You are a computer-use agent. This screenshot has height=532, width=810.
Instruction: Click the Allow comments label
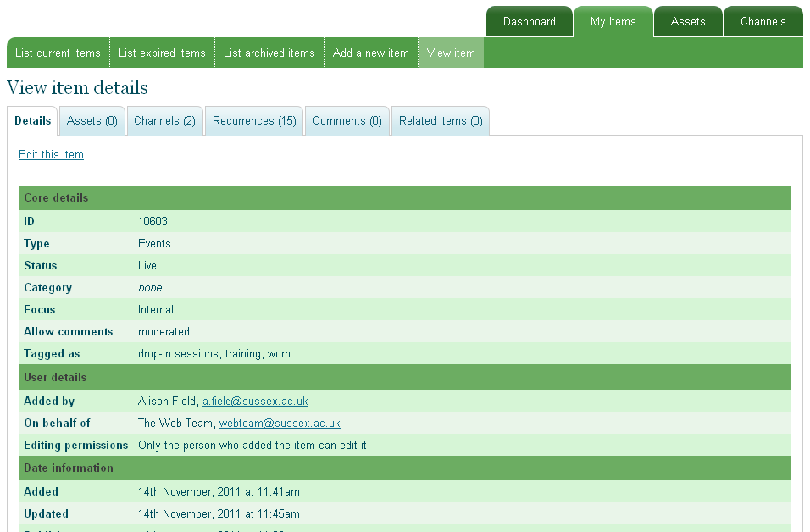click(68, 331)
